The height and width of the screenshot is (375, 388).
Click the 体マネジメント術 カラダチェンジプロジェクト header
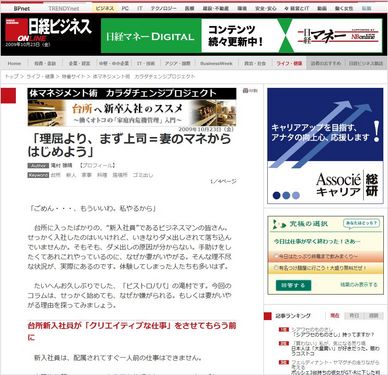coord(132,94)
